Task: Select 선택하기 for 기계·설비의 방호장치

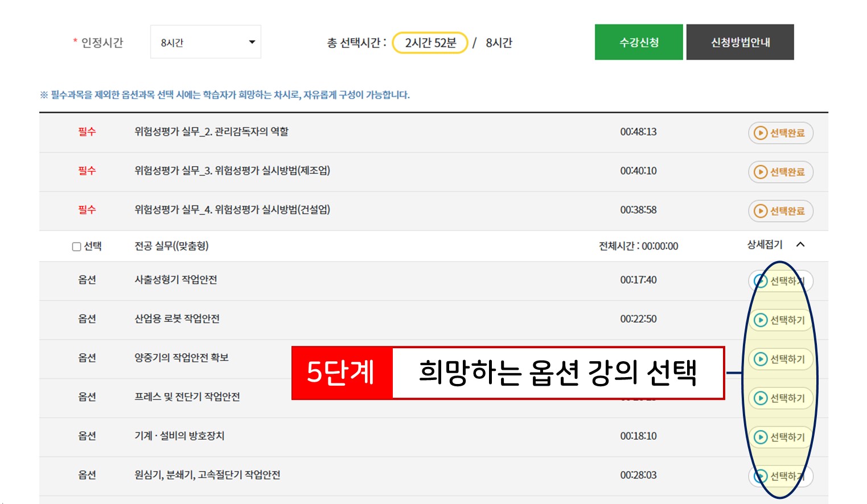Action: point(780,437)
